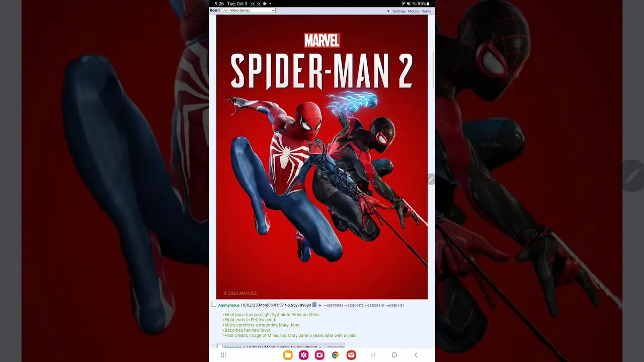Open the post menu arrow beside No.652799694

(320, 305)
